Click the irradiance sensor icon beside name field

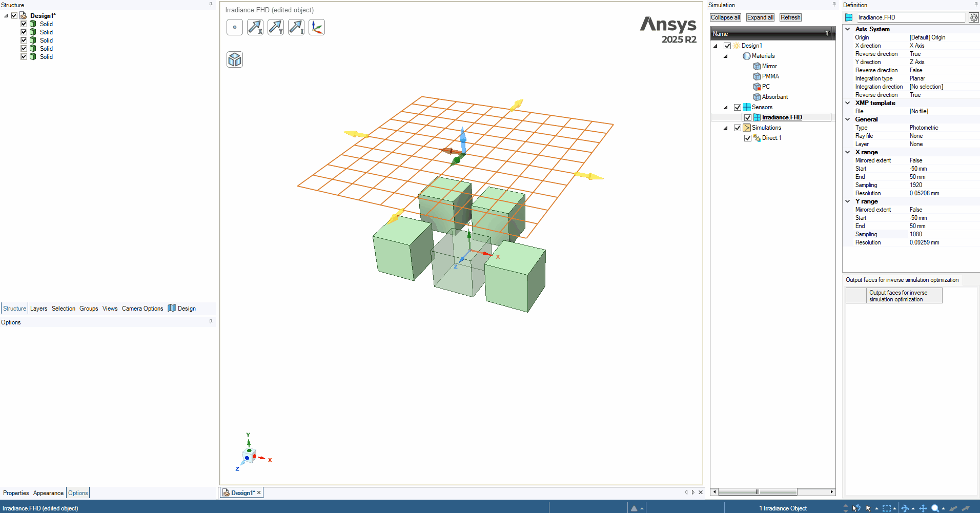pyautogui.click(x=849, y=17)
